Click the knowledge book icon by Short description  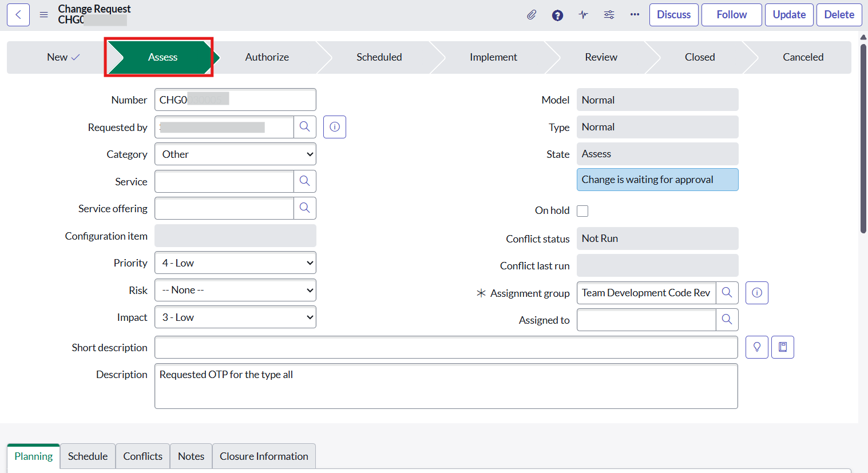(x=783, y=347)
